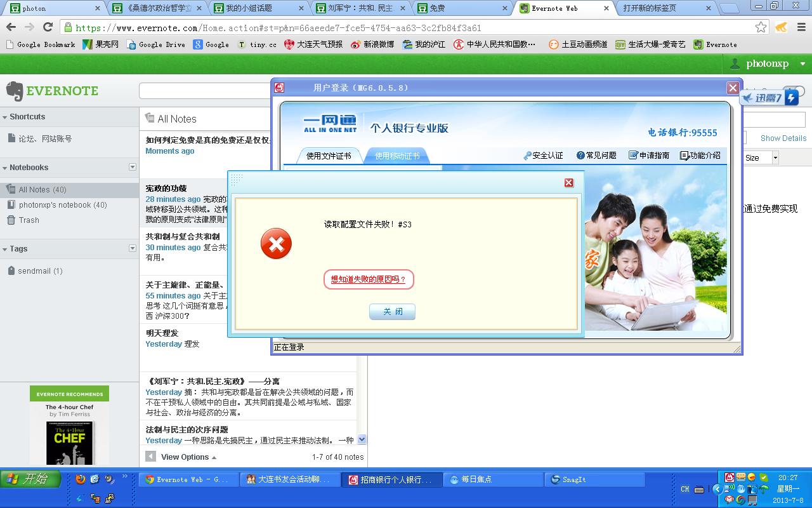Open 申请指南 in the bank window

[x=649, y=156]
